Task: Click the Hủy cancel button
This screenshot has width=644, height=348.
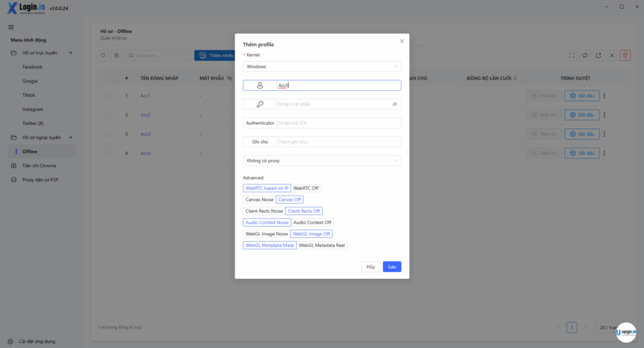Action: tap(370, 267)
